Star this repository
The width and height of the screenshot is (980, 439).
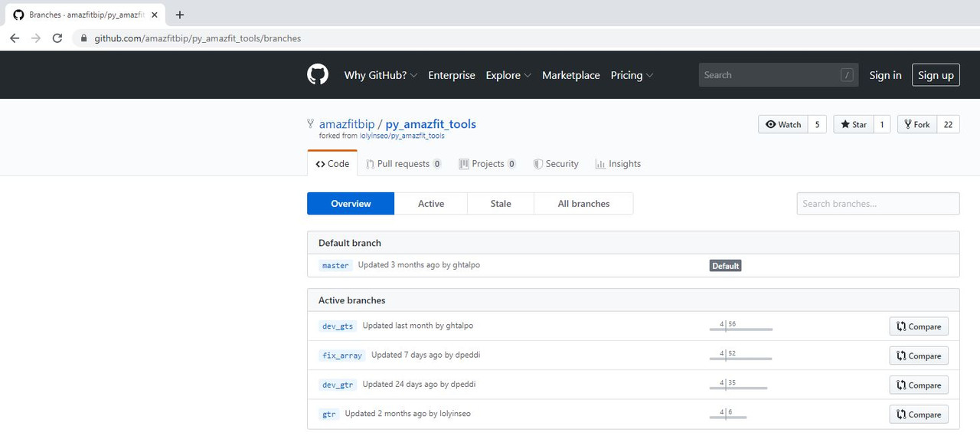pyautogui.click(x=853, y=124)
